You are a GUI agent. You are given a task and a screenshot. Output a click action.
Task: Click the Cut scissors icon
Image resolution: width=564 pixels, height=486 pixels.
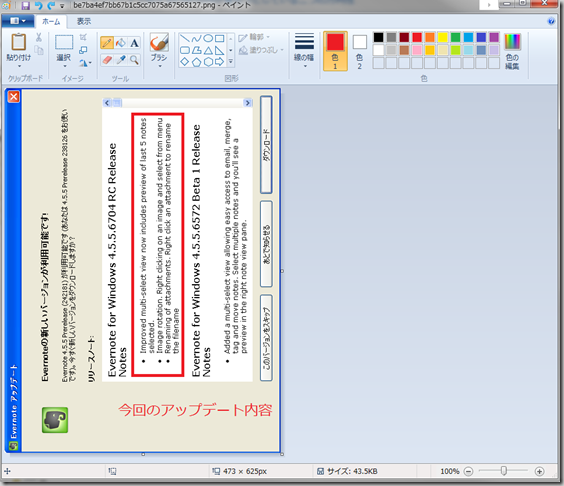38,37
